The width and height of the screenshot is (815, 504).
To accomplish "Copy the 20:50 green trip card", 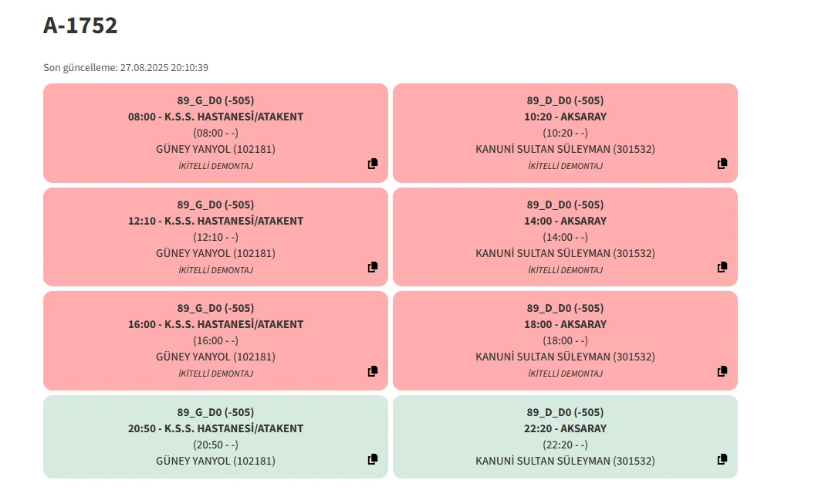I will [373, 459].
